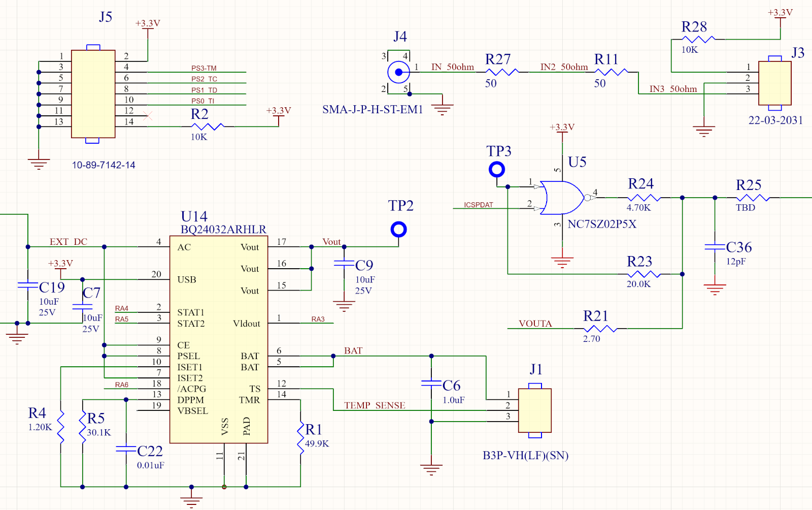Select resistor R11 symbol

(x=612, y=72)
